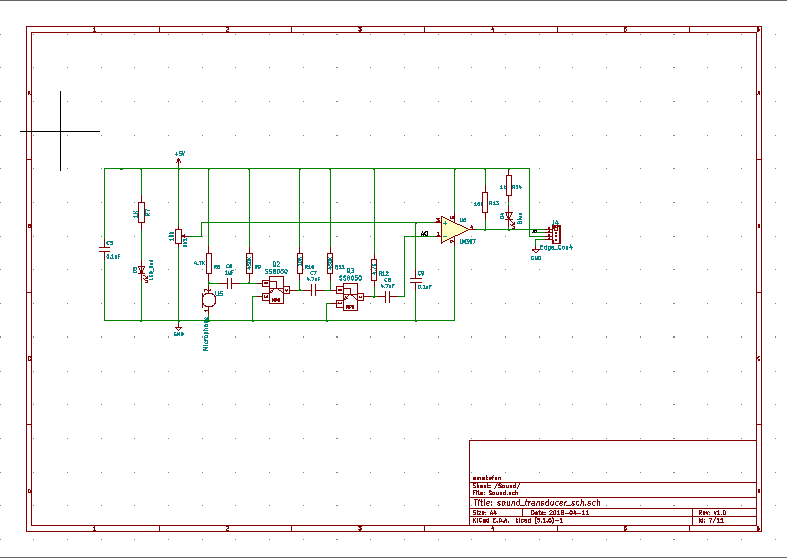Image resolution: width=787 pixels, height=558 pixels.
Task: Select the R8 4.7K resistor above the microphone
Action: click(209, 263)
